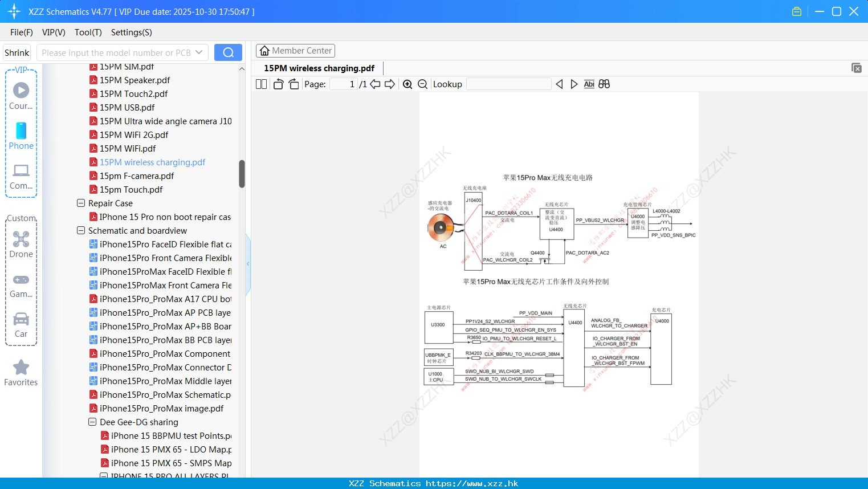Click the Lookup text field
Image resolution: width=868 pixels, height=489 pixels.
(509, 84)
